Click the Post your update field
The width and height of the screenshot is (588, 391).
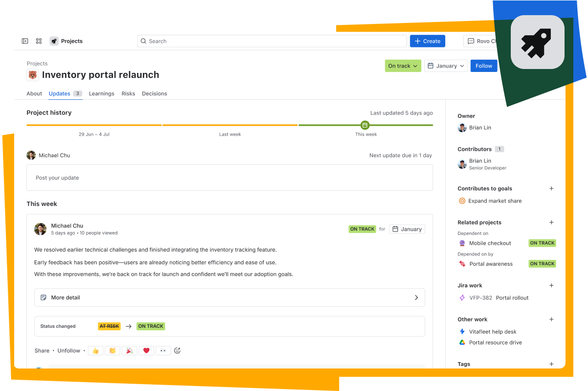(229, 178)
